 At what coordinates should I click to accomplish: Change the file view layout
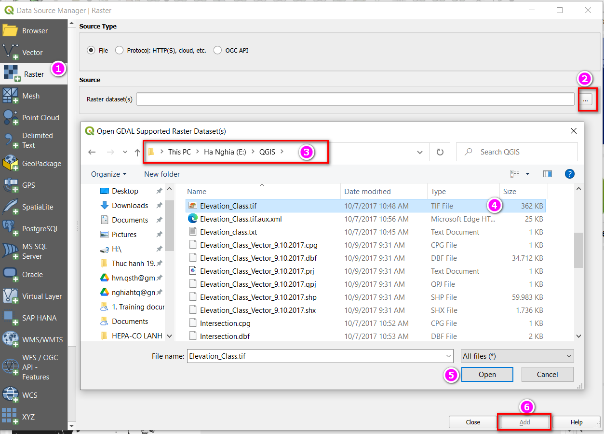pyautogui.click(x=515, y=174)
